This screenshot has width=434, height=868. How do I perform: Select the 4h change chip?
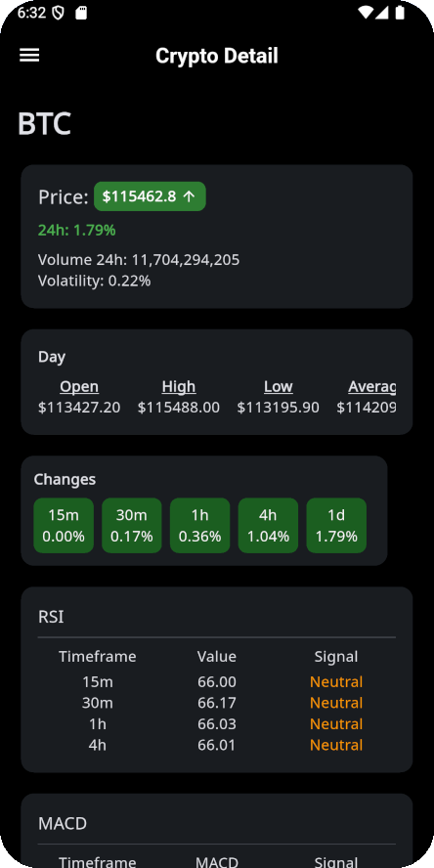click(x=268, y=525)
